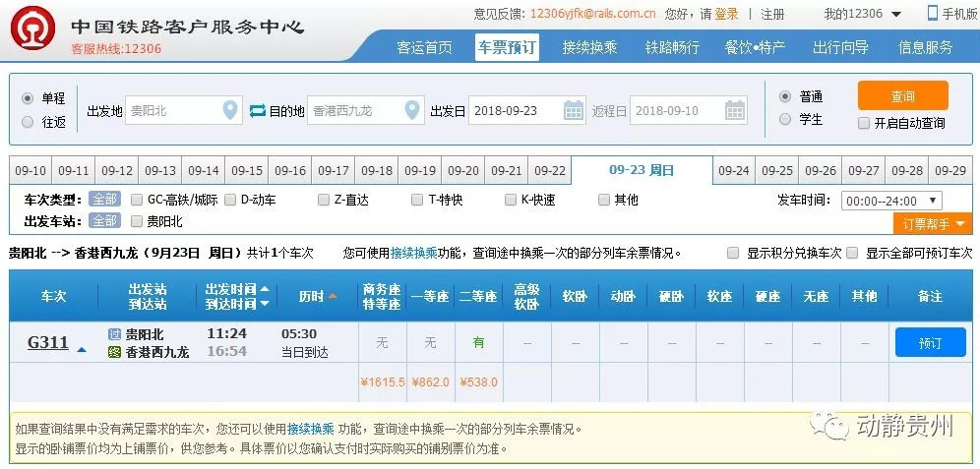The height and width of the screenshot is (469, 980).
Task: Switch to the 09-10 date tab
Action: pos(31,170)
